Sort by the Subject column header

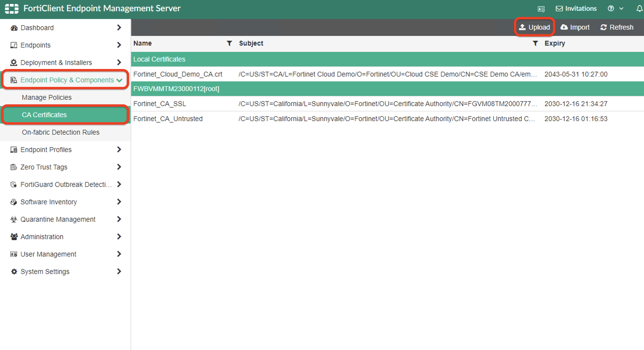tap(251, 44)
